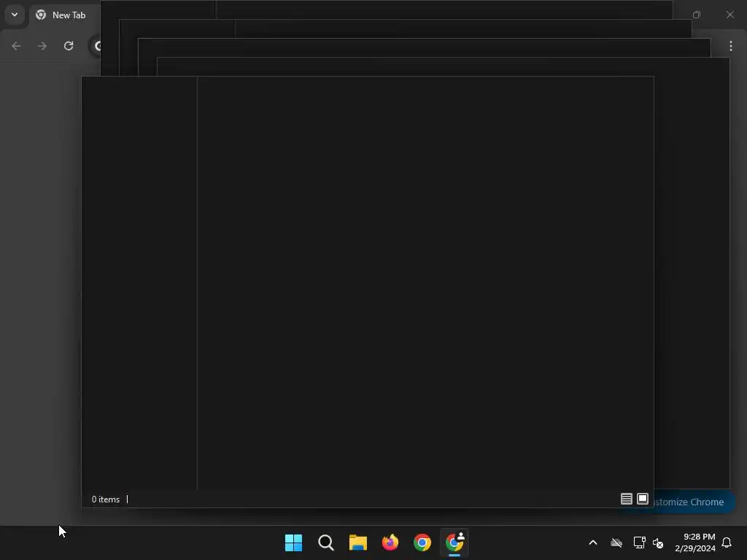Click the Customize Chrome button
Image resolution: width=747 pixels, height=560 pixels.
tap(694, 502)
